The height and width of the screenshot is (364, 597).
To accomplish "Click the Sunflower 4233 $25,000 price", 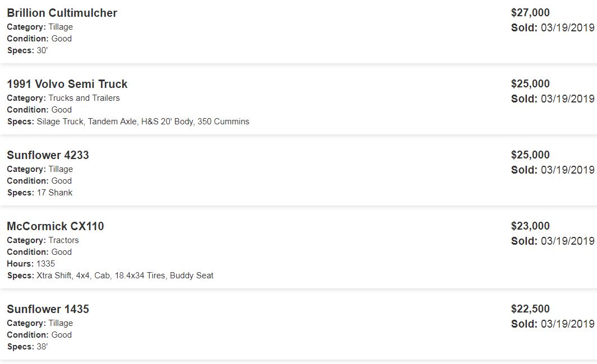I will pos(530,155).
